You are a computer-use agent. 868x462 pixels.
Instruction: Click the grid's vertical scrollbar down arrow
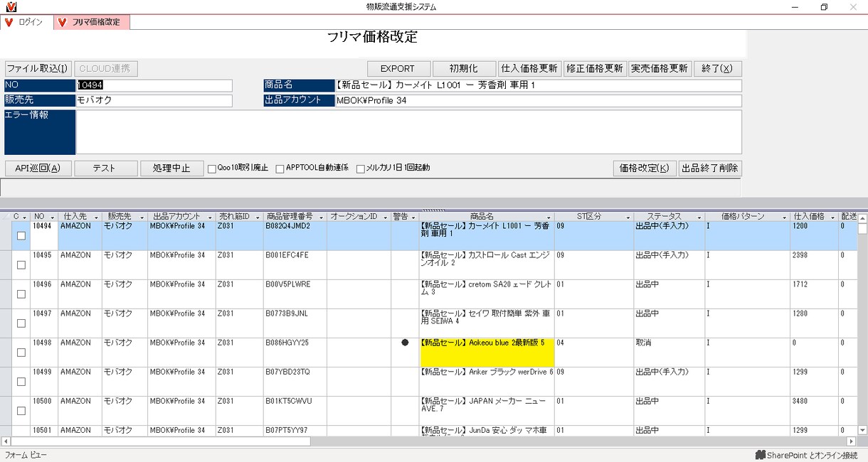coord(862,430)
